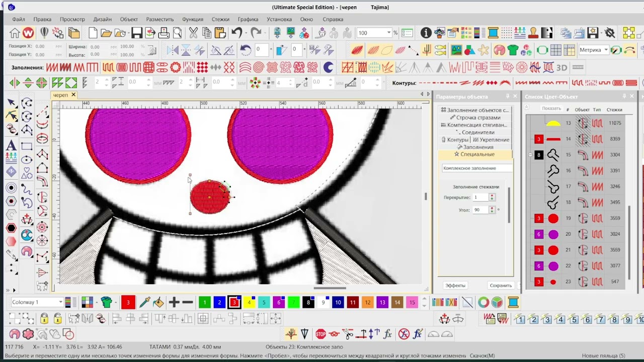This screenshot has width=644, height=362.
Task: Click the satin zigzag fill stitch icon
Action: pos(52,67)
